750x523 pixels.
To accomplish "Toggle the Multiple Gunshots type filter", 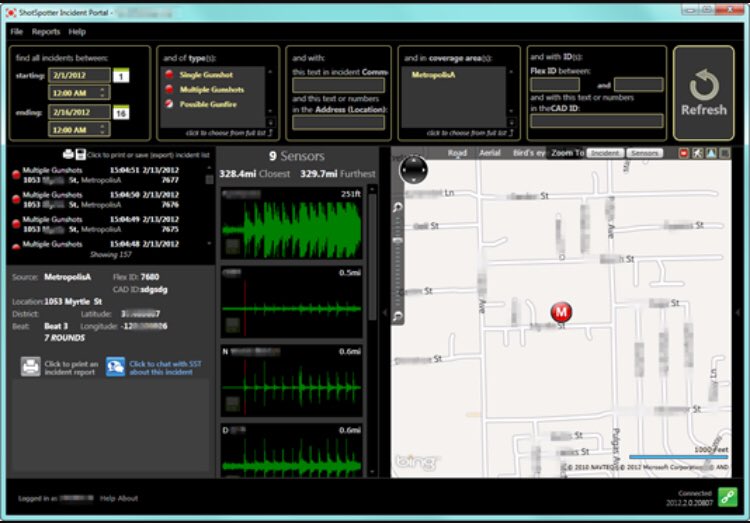I will tap(211, 89).
